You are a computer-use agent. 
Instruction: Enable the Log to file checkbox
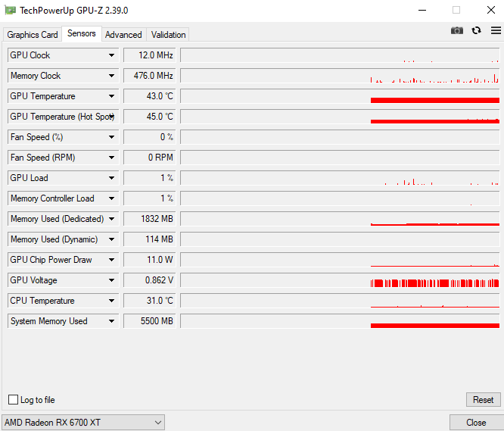click(x=13, y=400)
